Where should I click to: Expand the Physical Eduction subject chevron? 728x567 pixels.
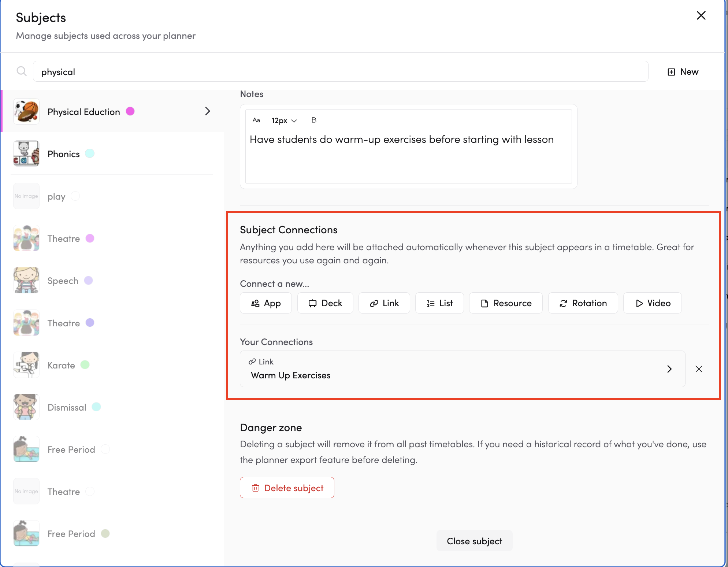tap(208, 111)
